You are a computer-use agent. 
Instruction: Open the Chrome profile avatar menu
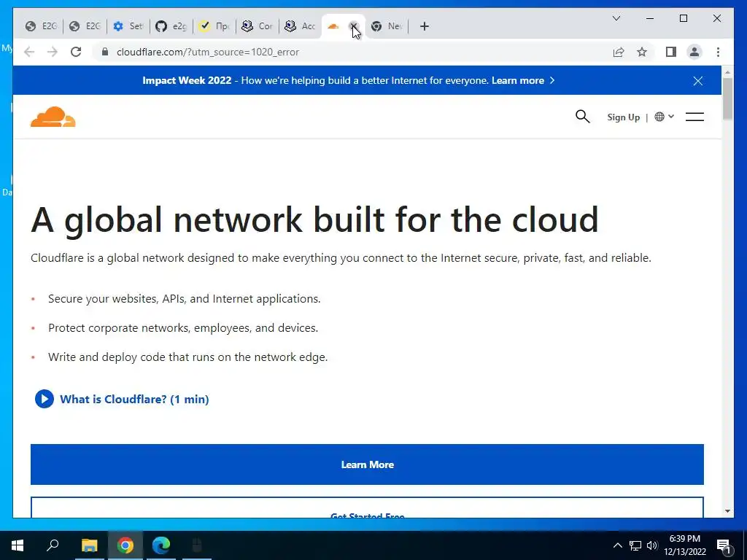click(x=694, y=52)
